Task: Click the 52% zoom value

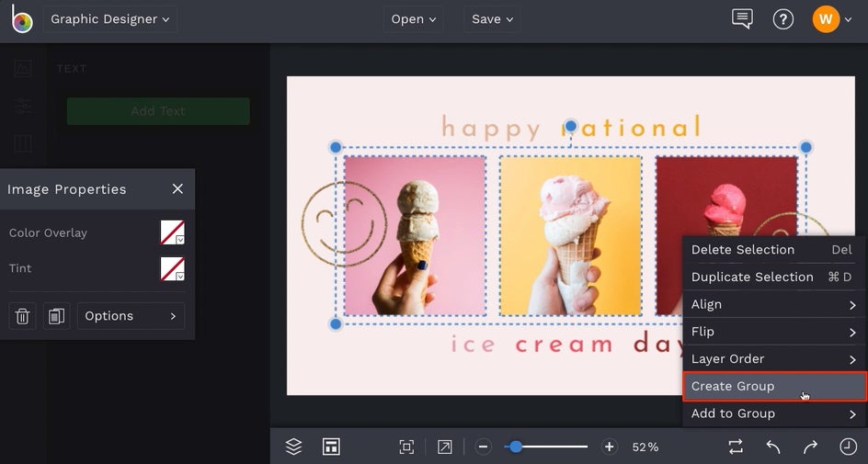Action: click(x=645, y=447)
